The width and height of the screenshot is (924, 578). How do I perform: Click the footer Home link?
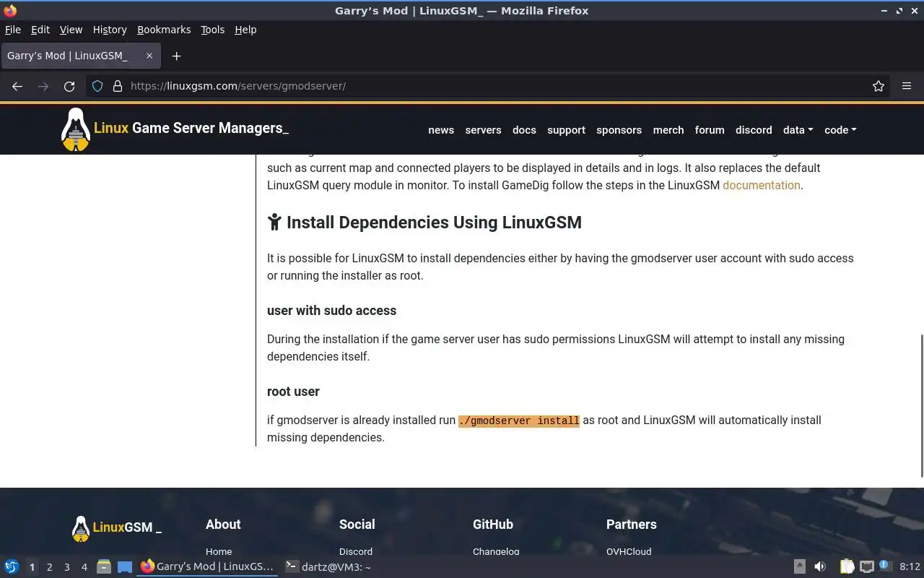[x=219, y=551]
